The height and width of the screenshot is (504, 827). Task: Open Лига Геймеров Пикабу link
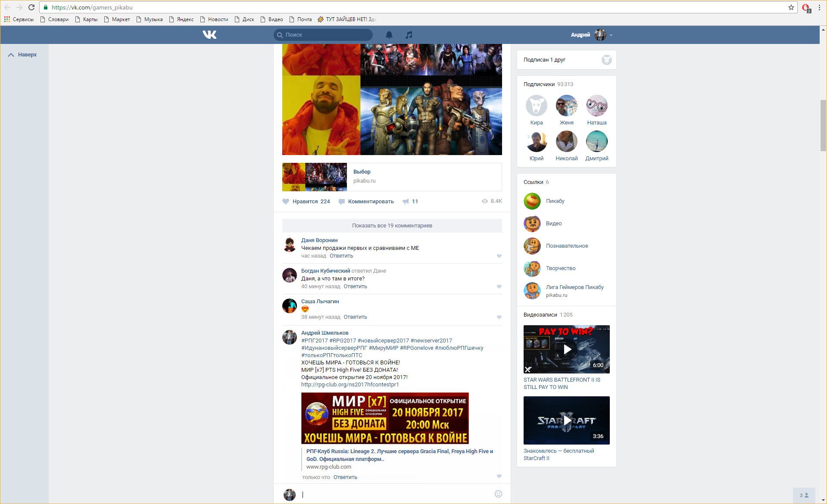(x=574, y=287)
